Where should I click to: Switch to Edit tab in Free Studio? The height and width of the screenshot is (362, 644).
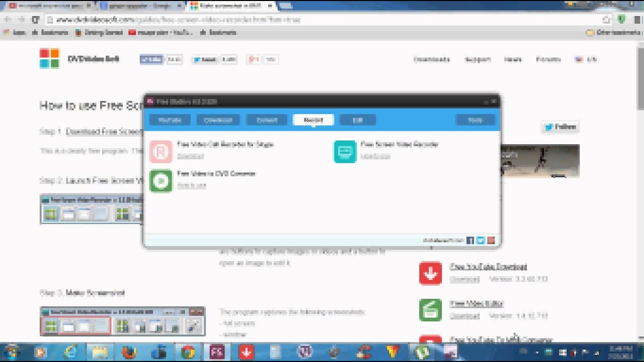(358, 120)
